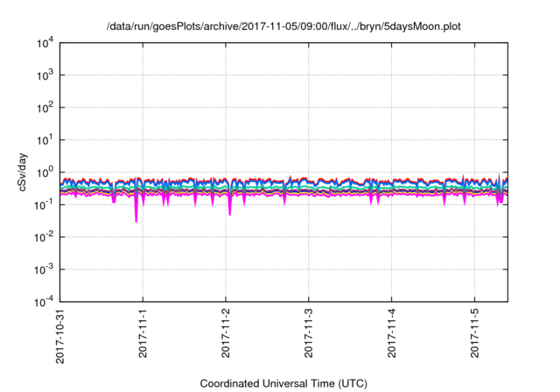Viewport: 560px width, 392px height.
Task: Click the 10^3 y-axis tick label
Action: click(x=45, y=75)
